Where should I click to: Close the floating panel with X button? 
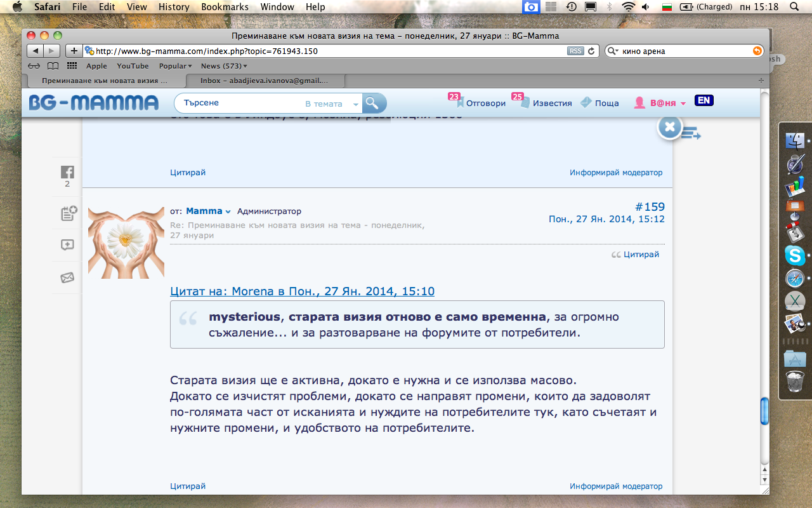pyautogui.click(x=669, y=128)
